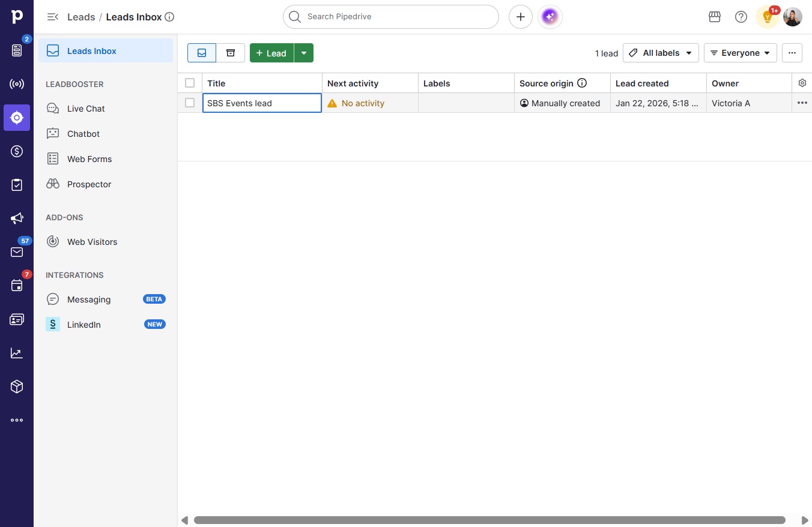Go to Chatbot

[106, 134]
